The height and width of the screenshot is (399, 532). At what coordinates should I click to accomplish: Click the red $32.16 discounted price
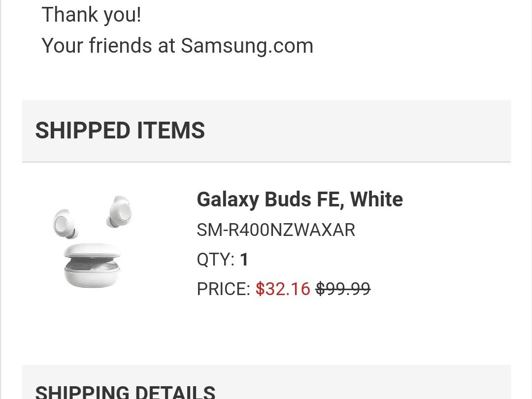pos(283,289)
